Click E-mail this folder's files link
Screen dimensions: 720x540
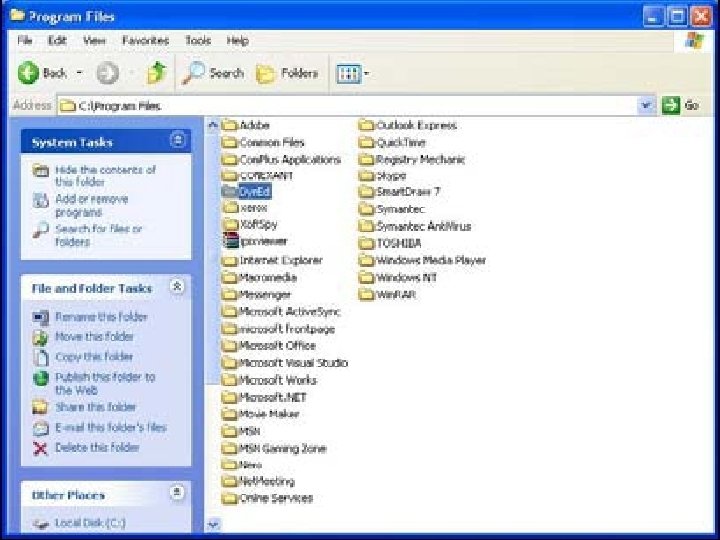pos(111,428)
